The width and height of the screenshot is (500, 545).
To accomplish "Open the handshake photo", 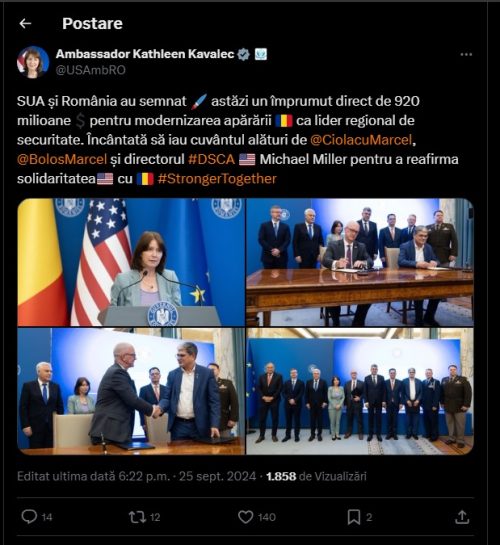I will coord(131,391).
